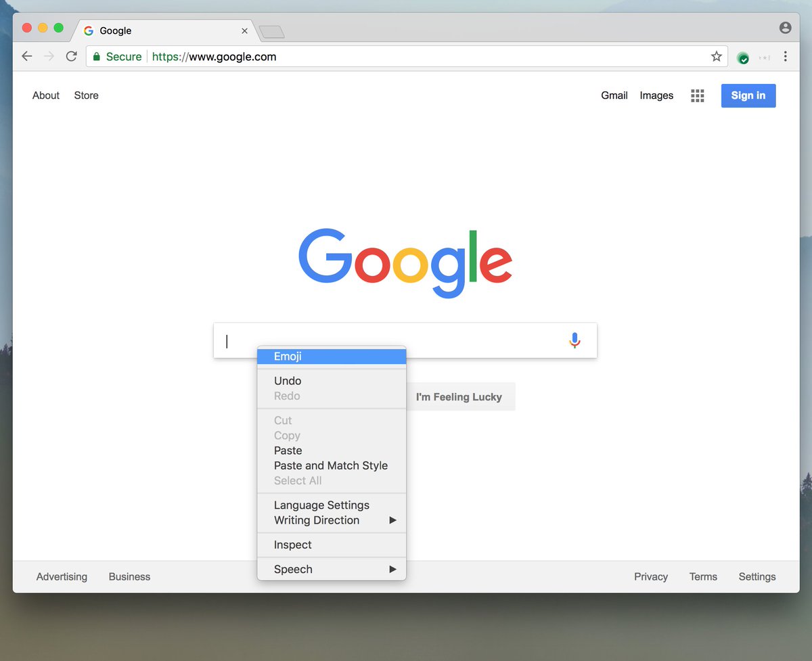This screenshot has height=661, width=812.
Task: Open the Images link
Action: [656, 95]
